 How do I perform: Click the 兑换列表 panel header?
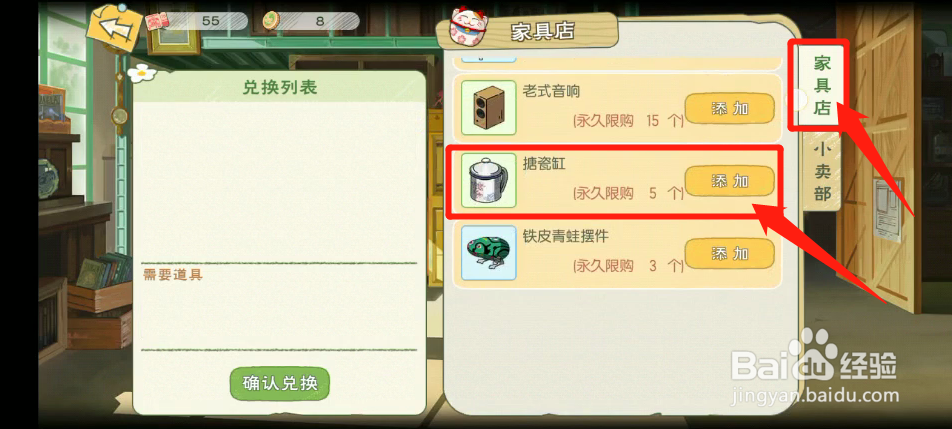280,87
